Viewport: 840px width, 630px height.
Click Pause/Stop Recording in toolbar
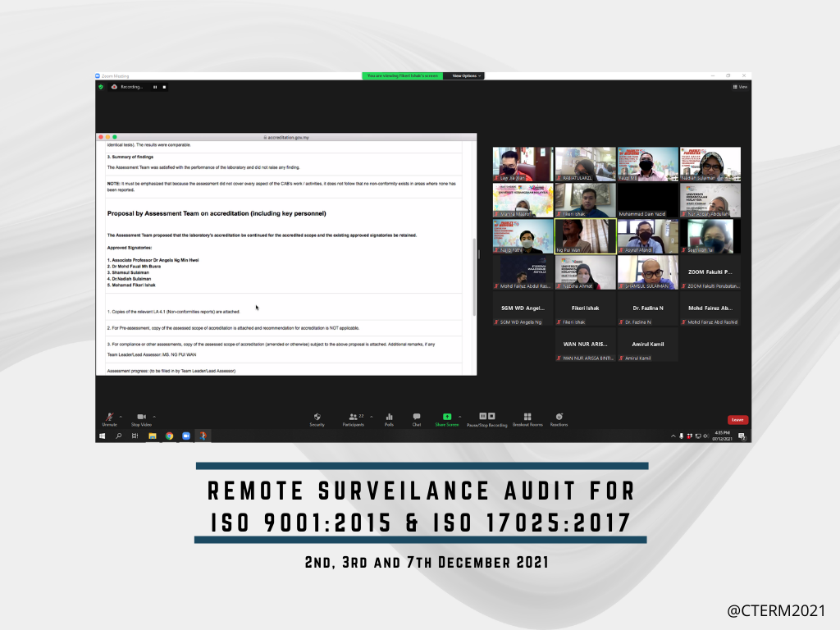[x=486, y=418]
